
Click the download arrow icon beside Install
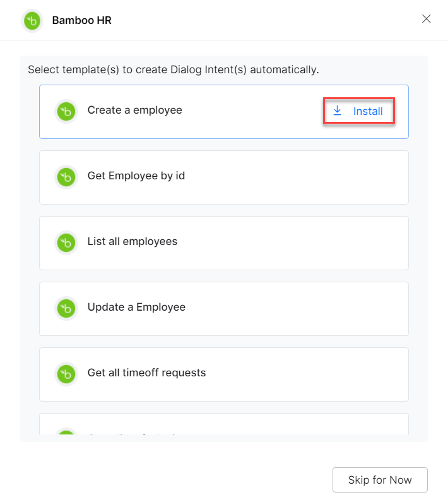click(x=337, y=111)
